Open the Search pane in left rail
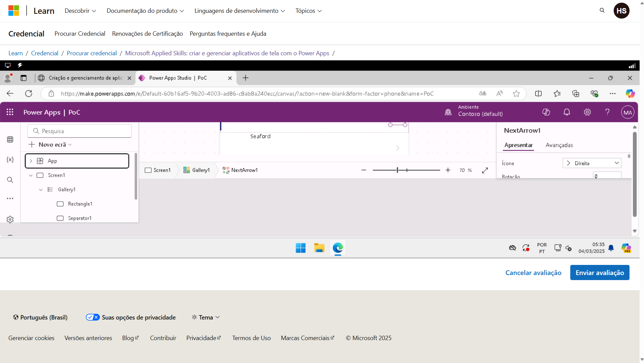 10,180
